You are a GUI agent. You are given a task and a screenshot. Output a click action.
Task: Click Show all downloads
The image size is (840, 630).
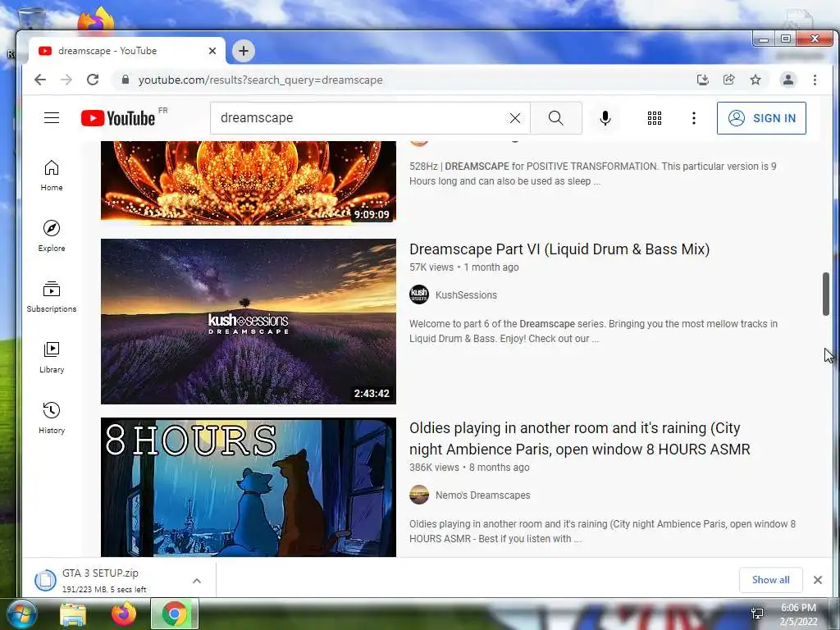pos(770,580)
